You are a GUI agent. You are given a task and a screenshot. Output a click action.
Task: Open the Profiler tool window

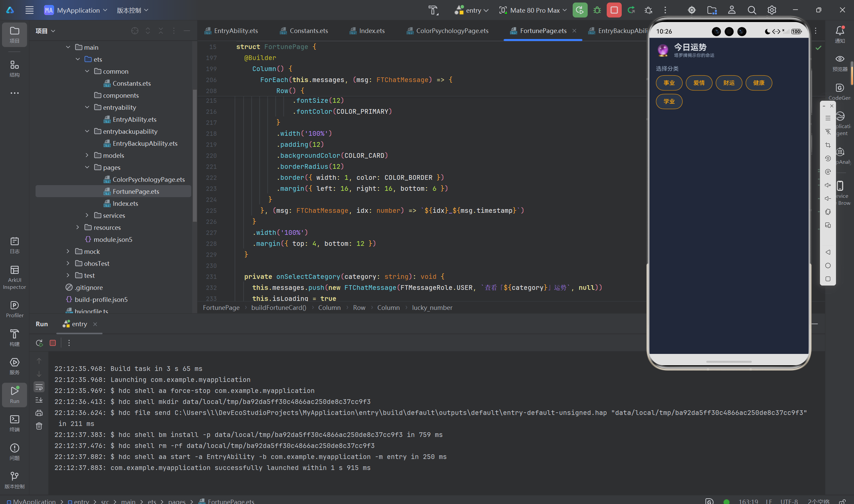click(x=15, y=309)
